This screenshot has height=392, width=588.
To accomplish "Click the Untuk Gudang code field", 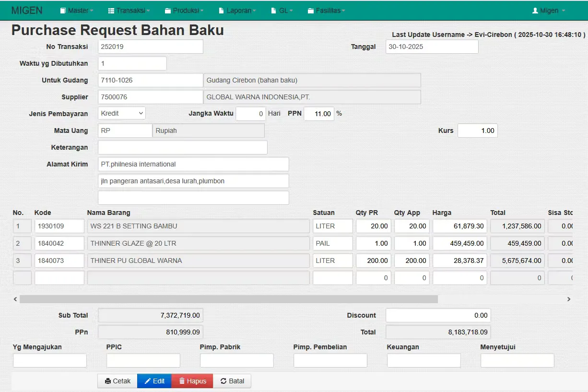I will pos(151,80).
